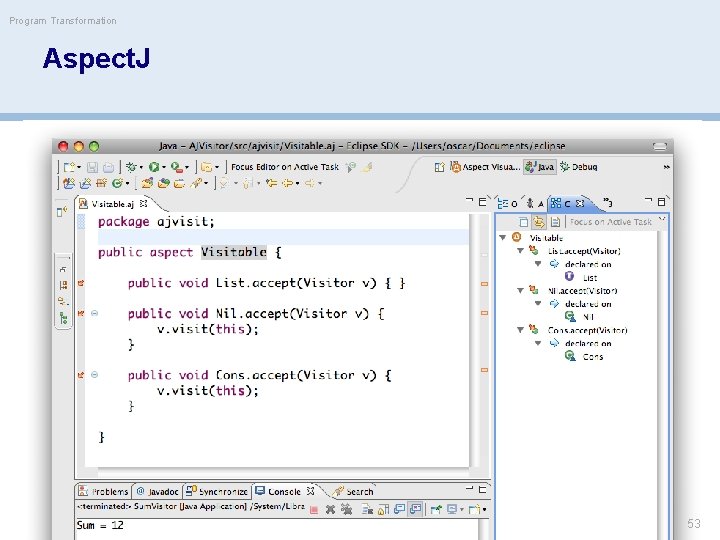Click the Open Perspective icon
Screen dimensions: 720x540
pyautogui.click(x=439, y=167)
